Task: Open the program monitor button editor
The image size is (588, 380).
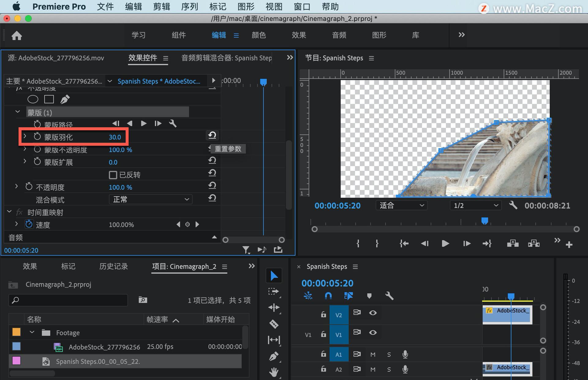Action: coord(569,245)
